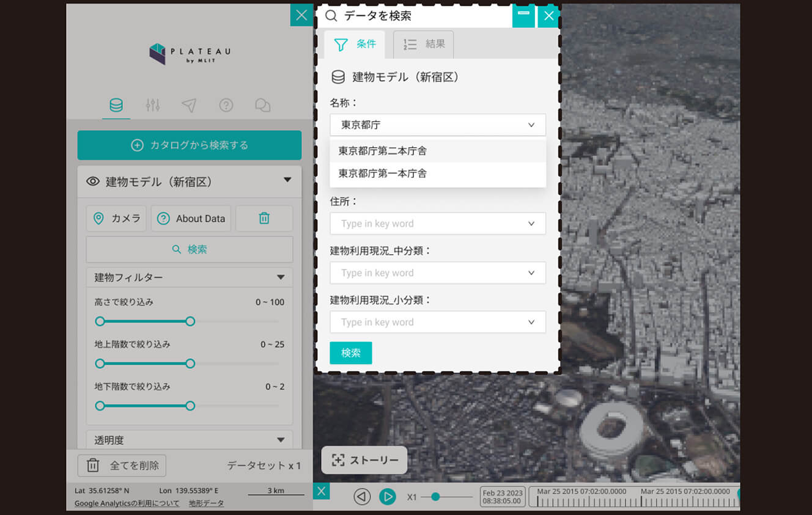This screenshot has width=812, height=515.
Task: Open About Data for the dataset
Action: 191,218
